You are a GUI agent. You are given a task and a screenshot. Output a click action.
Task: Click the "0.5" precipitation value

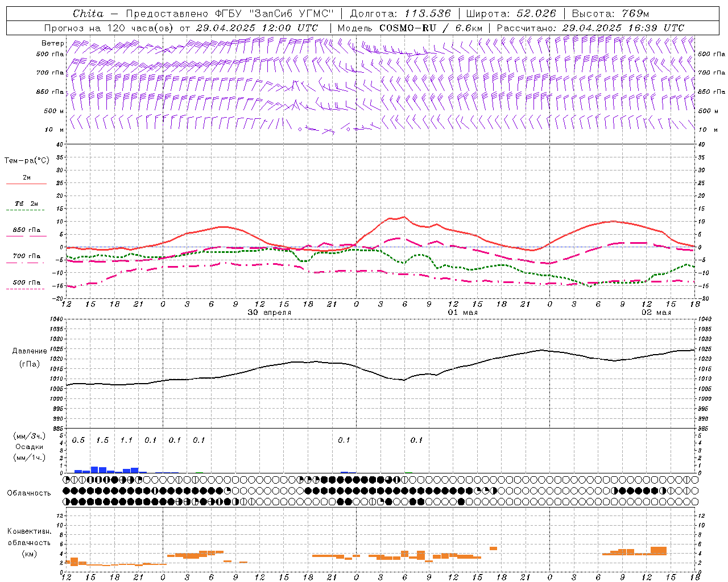pos(78,440)
